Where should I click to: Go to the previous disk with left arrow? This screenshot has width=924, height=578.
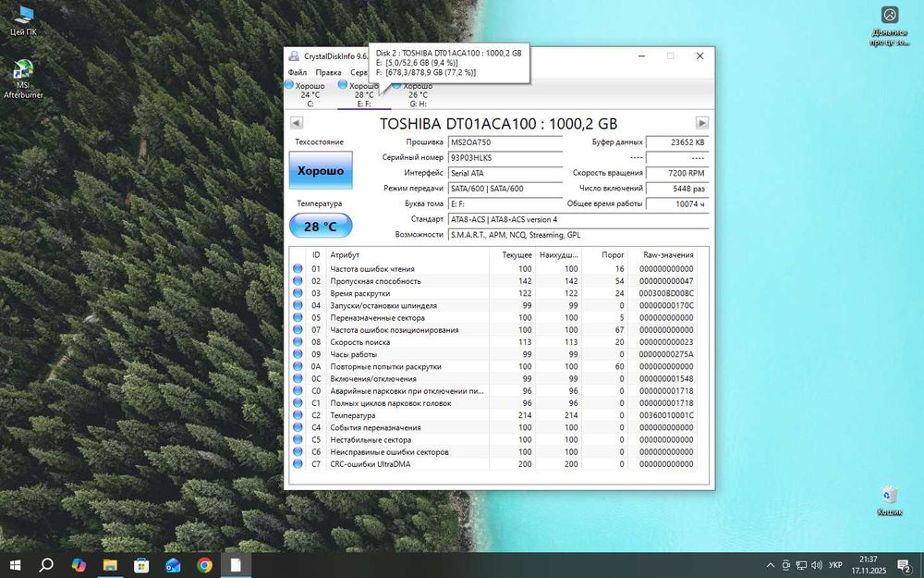(297, 123)
